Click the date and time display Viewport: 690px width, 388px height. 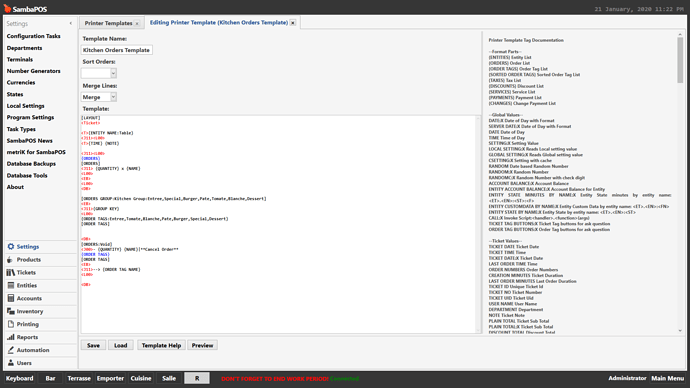click(639, 9)
